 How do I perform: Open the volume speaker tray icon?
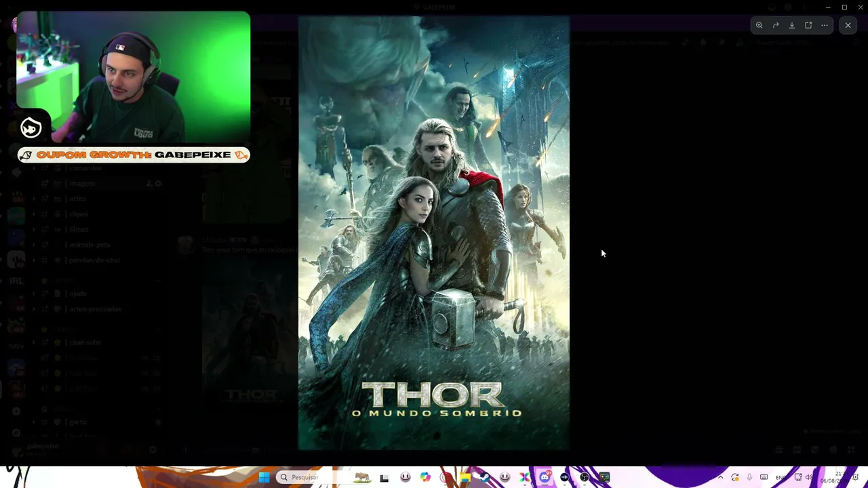(808, 477)
